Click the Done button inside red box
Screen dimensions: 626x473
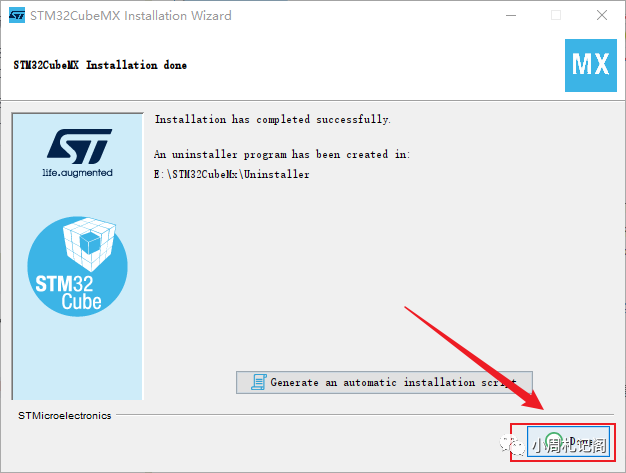(568, 441)
